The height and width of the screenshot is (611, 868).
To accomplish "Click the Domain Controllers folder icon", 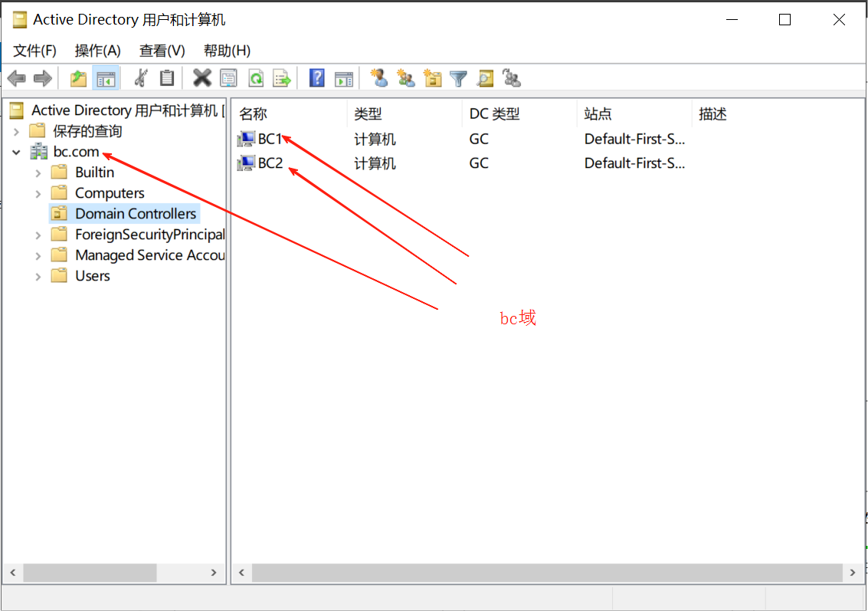I will tap(59, 214).
